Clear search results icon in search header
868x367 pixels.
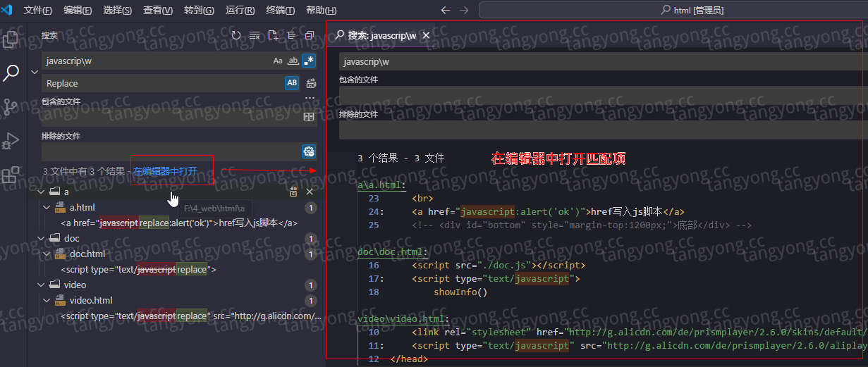[255, 35]
